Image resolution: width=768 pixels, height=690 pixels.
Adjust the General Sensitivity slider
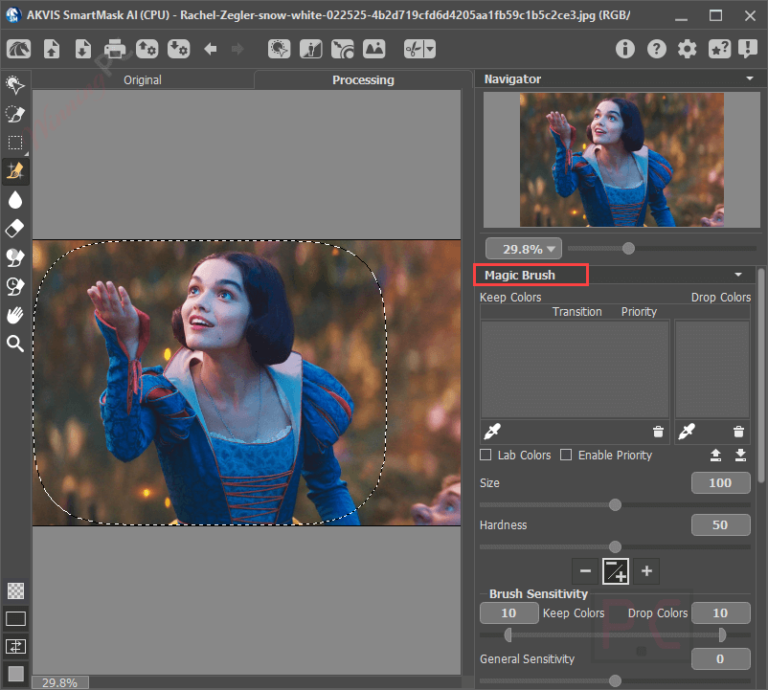pyautogui.click(x=615, y=681)
